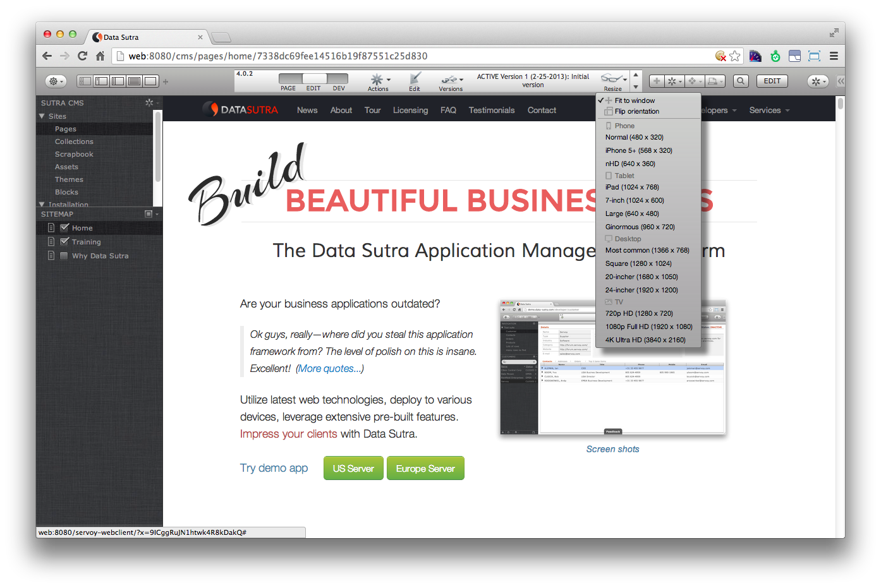This screenshot has width=881, height=588.
Task: Open the SITEMAP panel square menu
Action: 151,214
